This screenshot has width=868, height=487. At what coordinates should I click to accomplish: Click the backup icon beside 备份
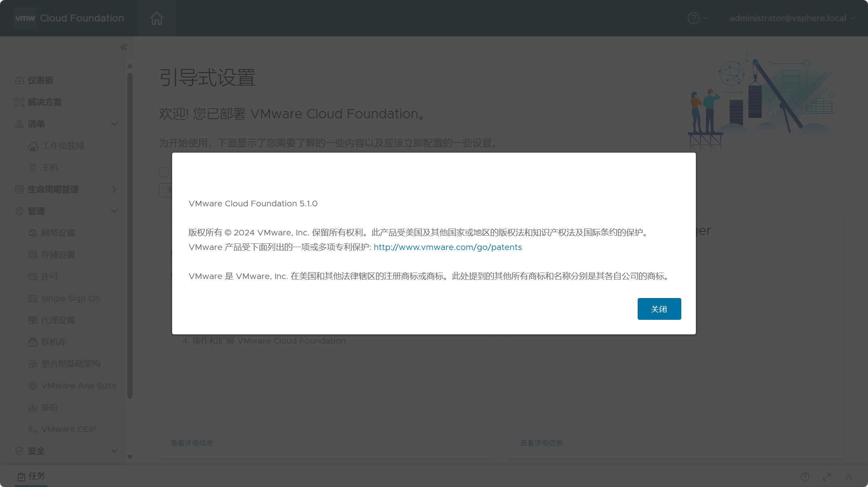(x=33, y=407)
